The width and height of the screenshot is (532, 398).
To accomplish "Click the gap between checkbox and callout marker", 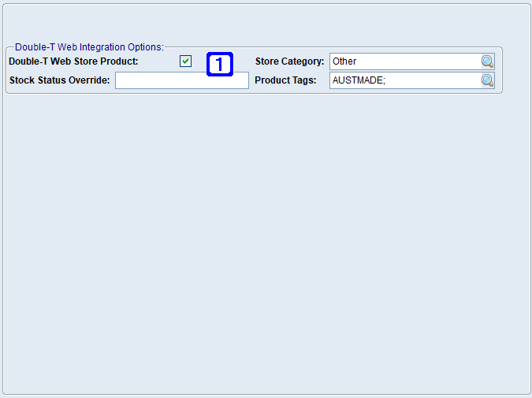I will [199, 61].
